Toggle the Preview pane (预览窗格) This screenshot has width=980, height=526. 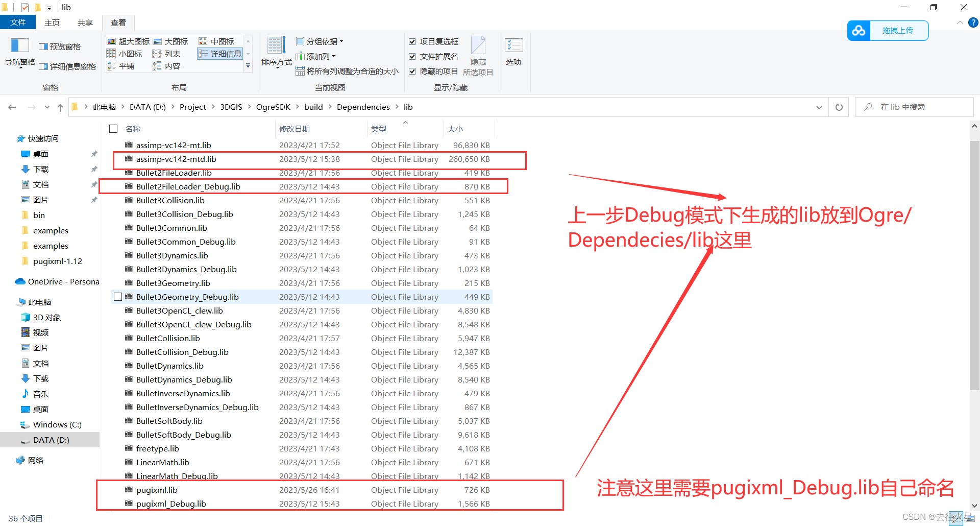pos(60,46)
